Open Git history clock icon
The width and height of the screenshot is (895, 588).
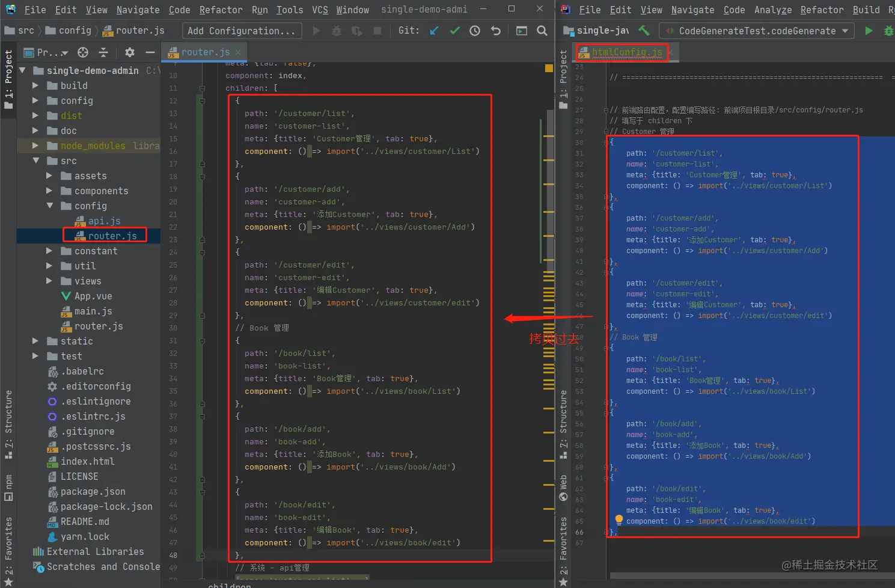pyautogui.click(x=475, y=31)
